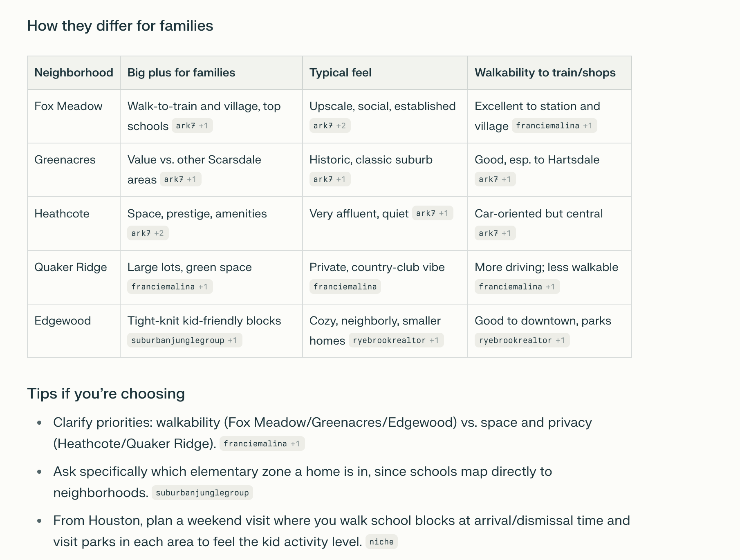The width and height of the screenshot is (740, 560).
Task: Click ark7 +2 citation under Space, prestige, amenities
Action: 148,233
